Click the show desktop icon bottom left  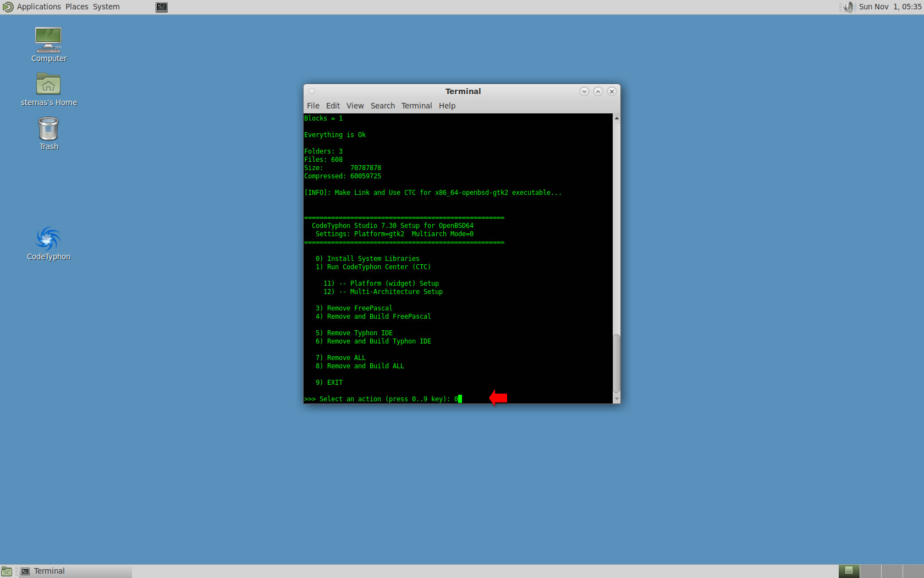7,571
